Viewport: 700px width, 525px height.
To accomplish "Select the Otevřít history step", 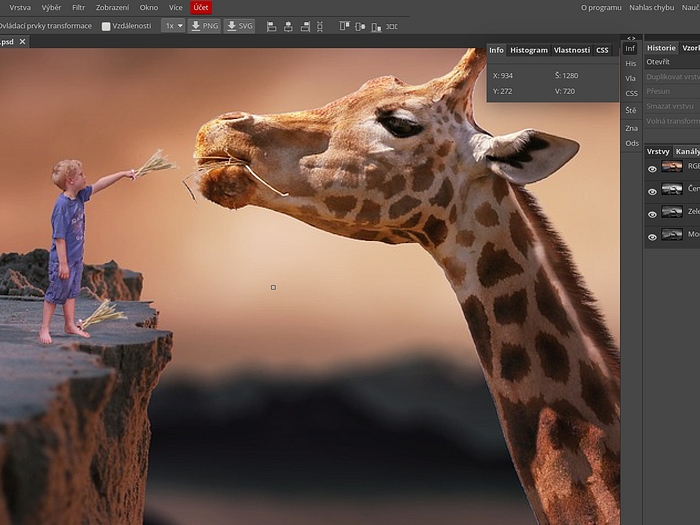I will pyautogui.click(x=658, y=62).
